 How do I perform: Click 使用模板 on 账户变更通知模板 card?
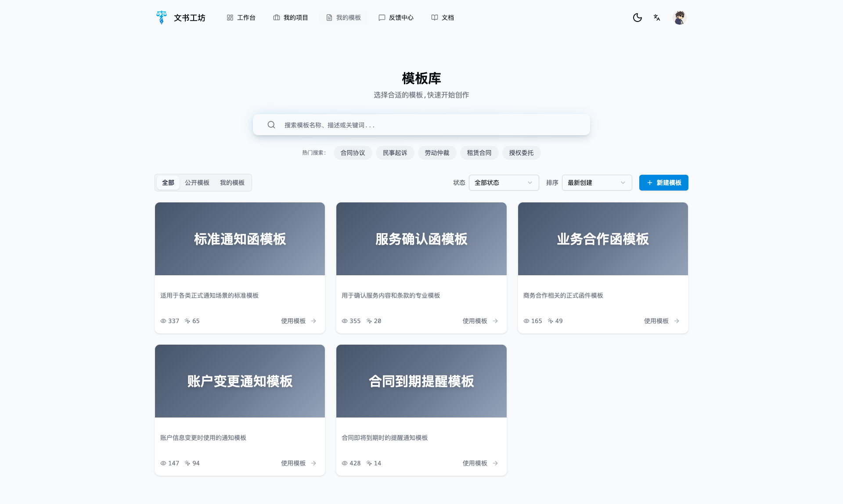293,463
